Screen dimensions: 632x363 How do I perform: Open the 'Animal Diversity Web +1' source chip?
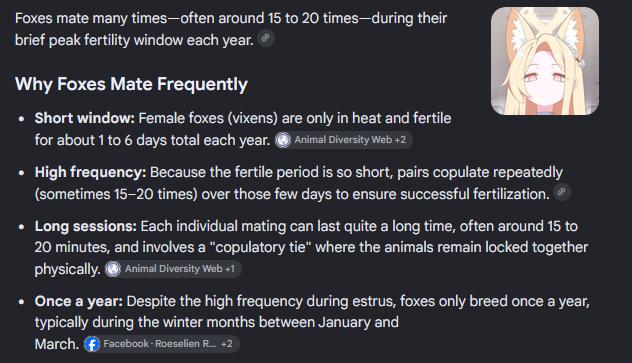(173, 269)
